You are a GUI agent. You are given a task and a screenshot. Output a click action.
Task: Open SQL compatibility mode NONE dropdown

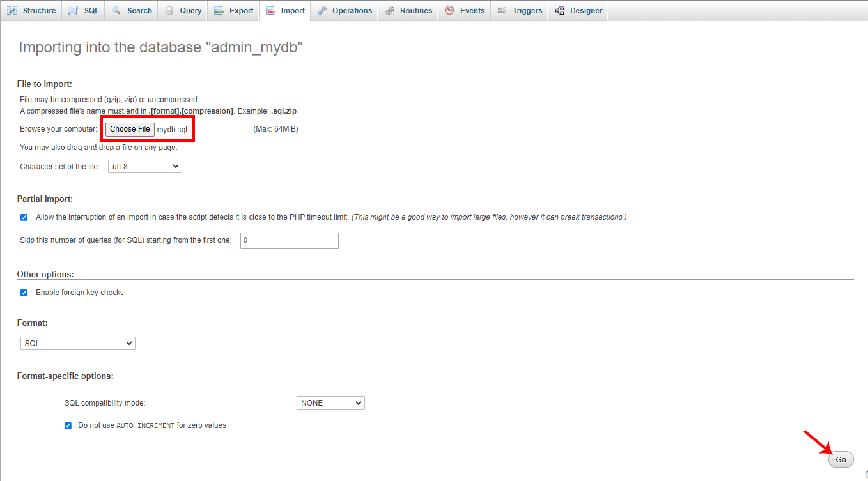330,403
